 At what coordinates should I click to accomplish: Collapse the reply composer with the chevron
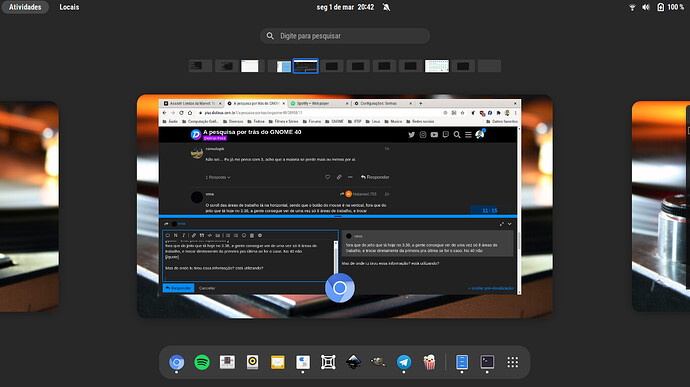510,224
